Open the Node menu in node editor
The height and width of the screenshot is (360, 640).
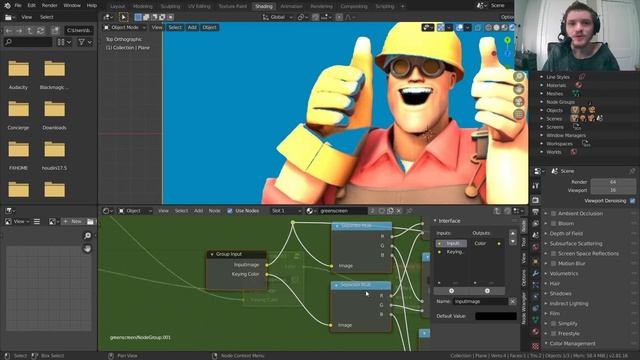[x=214, y=211]
